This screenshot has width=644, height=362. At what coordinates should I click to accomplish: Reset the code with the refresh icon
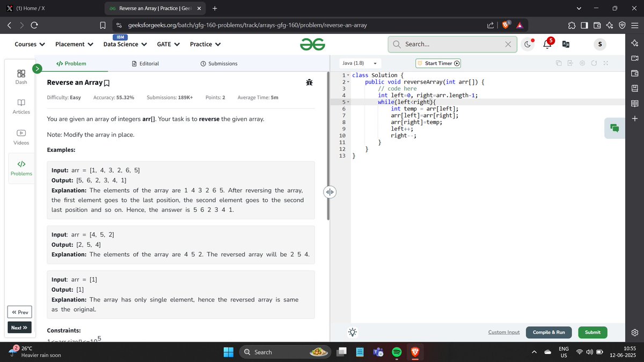594,63
